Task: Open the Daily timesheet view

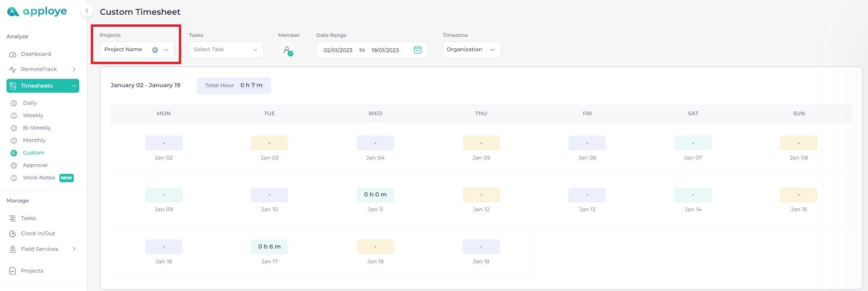Action: [x=30, y=103]
